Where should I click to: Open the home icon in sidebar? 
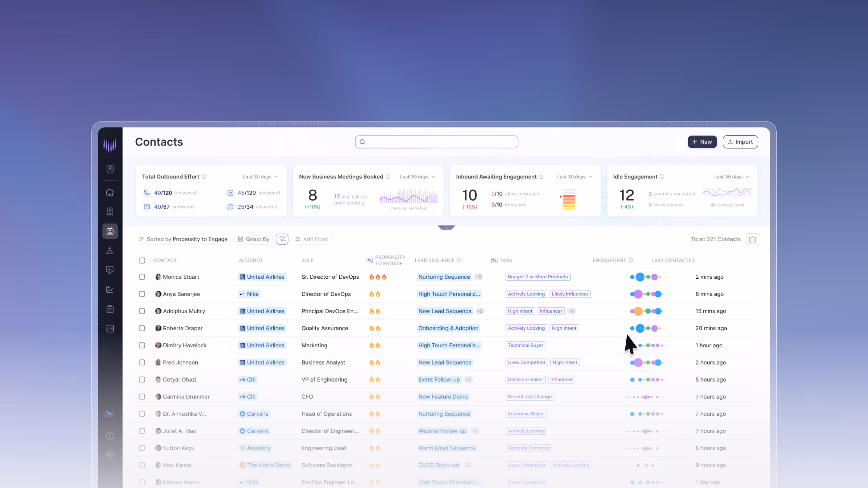(x=110, y=193)
